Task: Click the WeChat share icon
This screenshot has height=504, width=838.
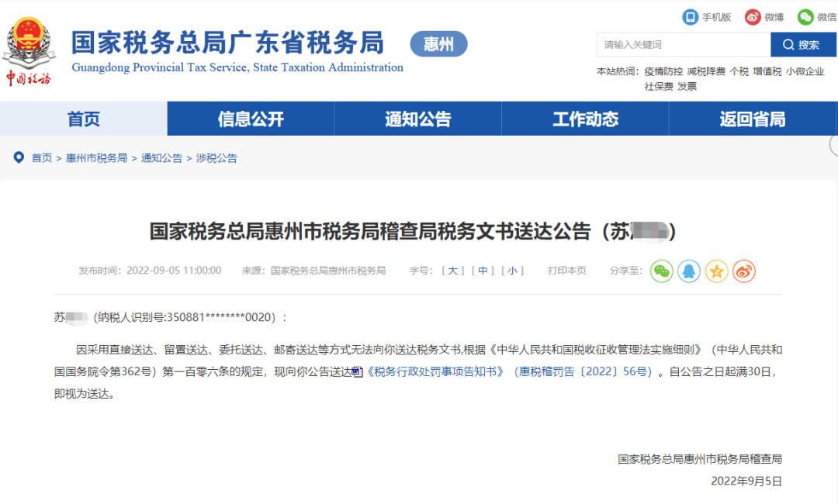Action: (661, 271)
